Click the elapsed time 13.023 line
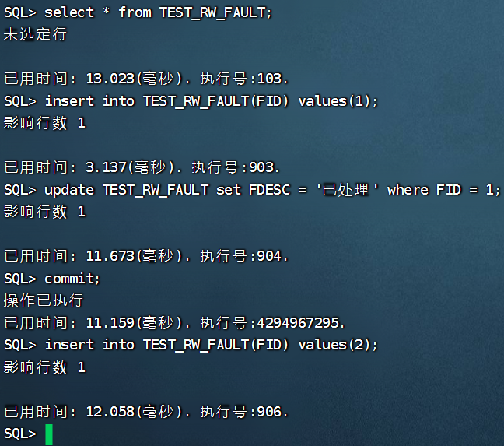Screen dimensions: 504x446 146,79
